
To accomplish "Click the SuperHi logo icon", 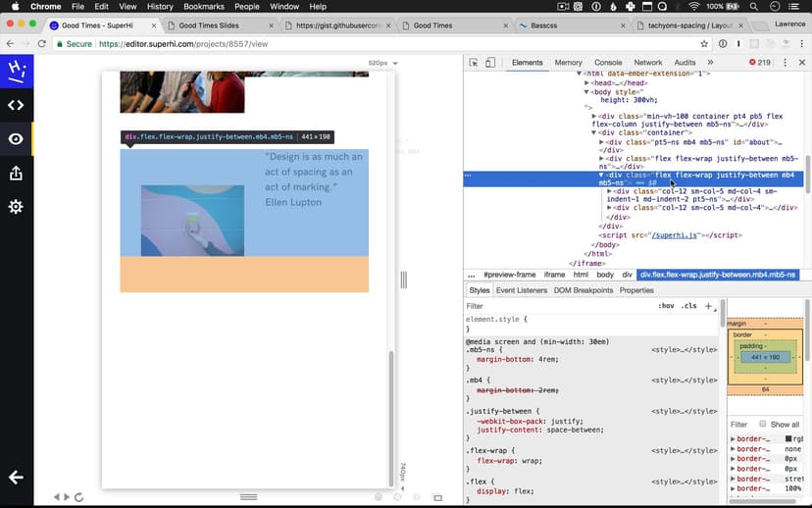I will coord(16,71).
